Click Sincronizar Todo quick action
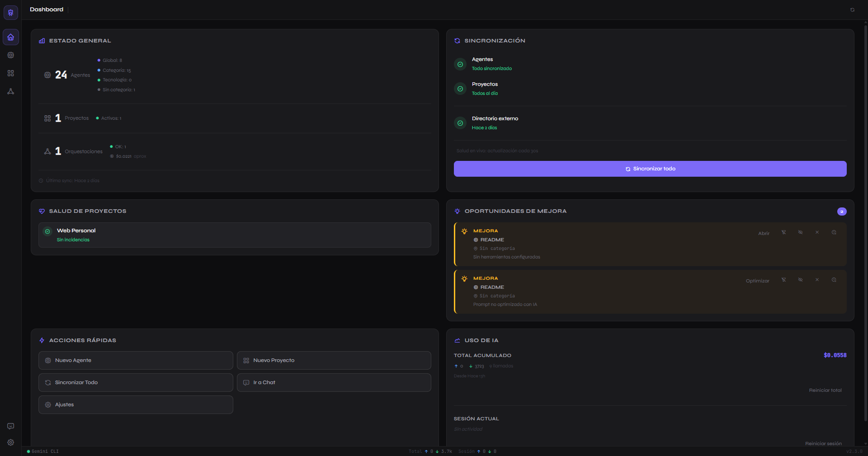This screenshot has width=868, height=456. (136, 382)
